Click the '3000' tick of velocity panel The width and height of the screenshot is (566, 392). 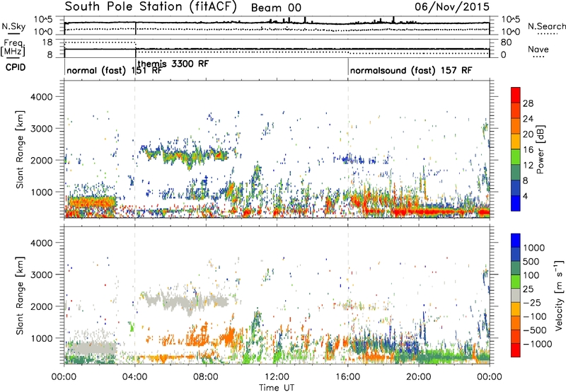tap(41, 275)
